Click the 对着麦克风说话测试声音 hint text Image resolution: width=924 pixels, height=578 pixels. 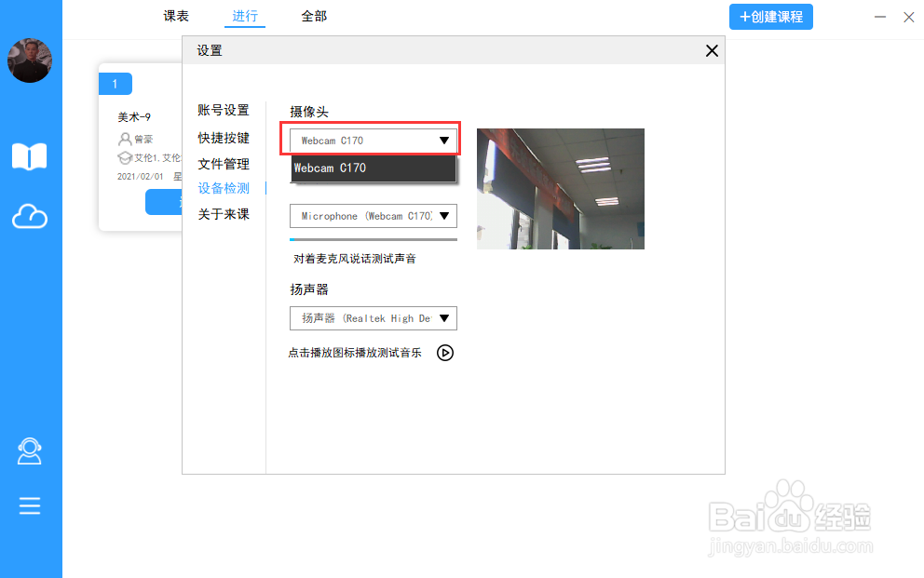[355, 259]
